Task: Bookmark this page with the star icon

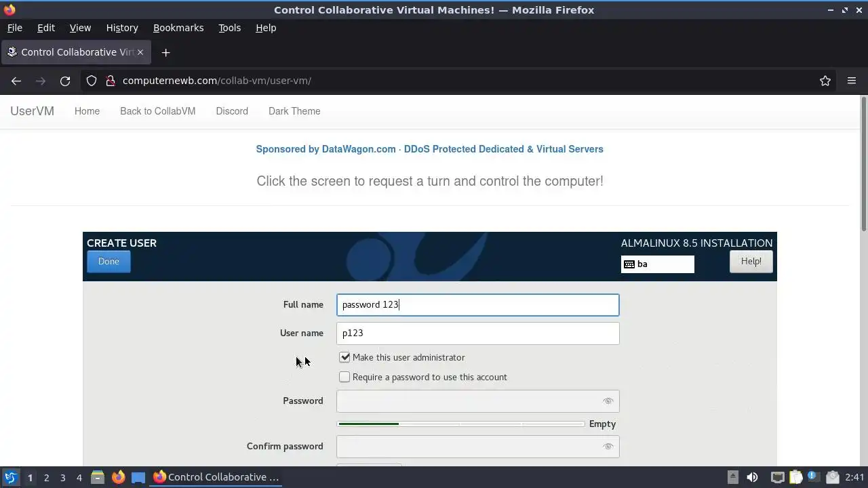Action: pos(825,81)
